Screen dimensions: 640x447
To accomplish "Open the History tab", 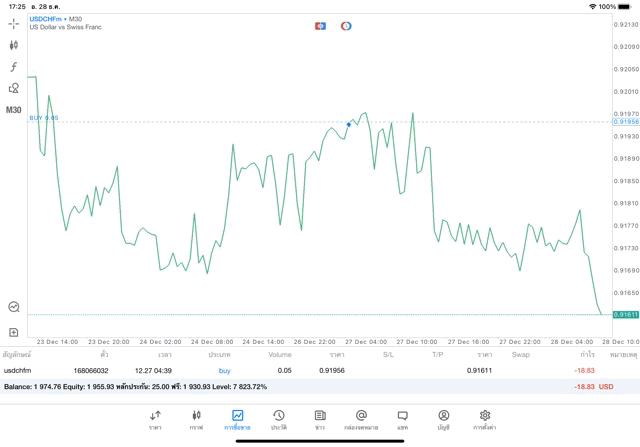I will [278, 419].
